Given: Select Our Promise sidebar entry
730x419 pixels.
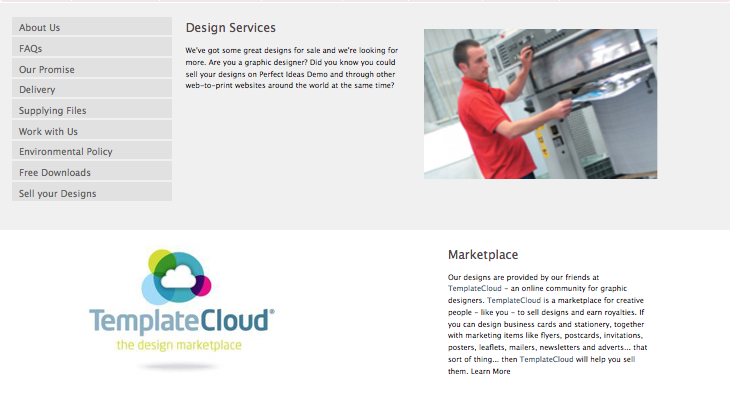Looking at the screenshot, I should pyautogui.click(x=92, y=68).
